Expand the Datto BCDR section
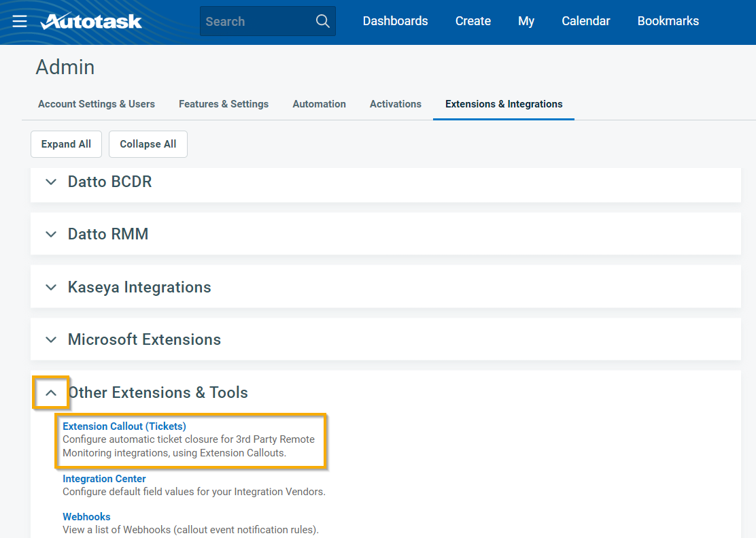756x538 pixels. pyautogui.click(x=51, y=182)
